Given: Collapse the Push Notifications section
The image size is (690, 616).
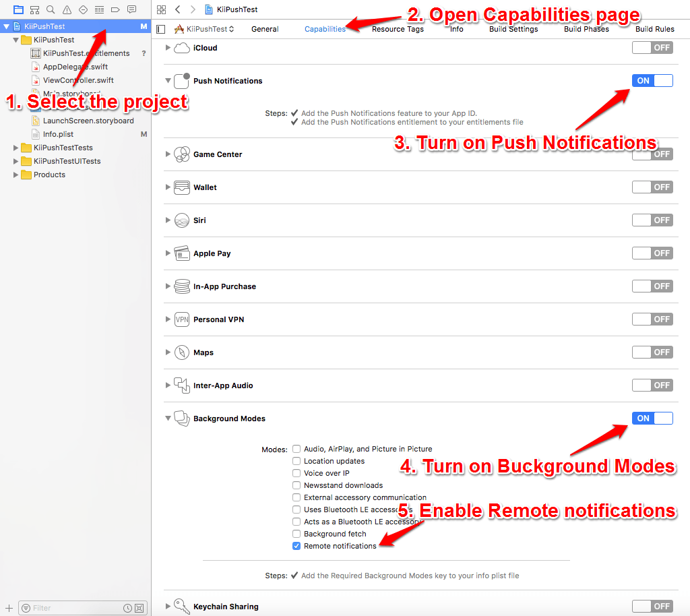Looking at the screenshot, I should pos(168,80).
